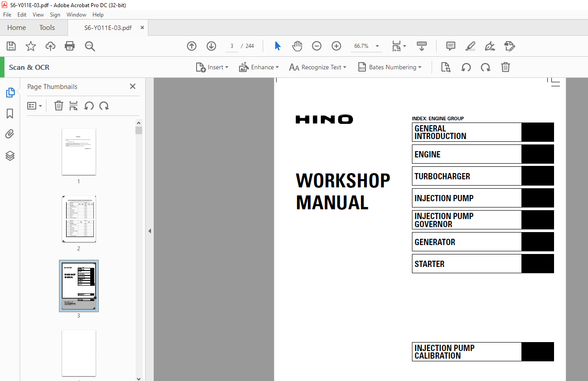This screenshot has width=588, height=381.
Task: Rotate page counterclockwise in Scan & OCR bar
Action: point(466,67)
